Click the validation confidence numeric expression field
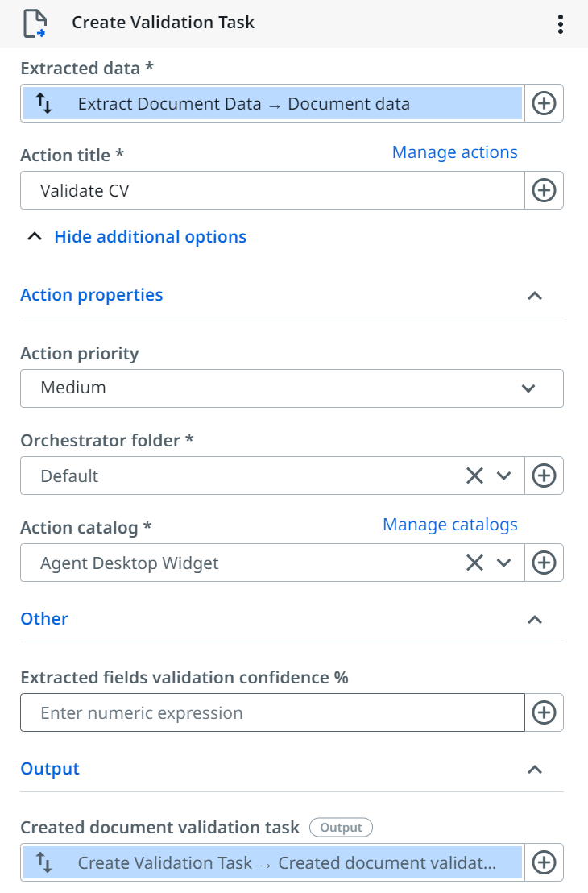This screenshot has height=893, width=588. pyautogui.click(x=272, y=712)
